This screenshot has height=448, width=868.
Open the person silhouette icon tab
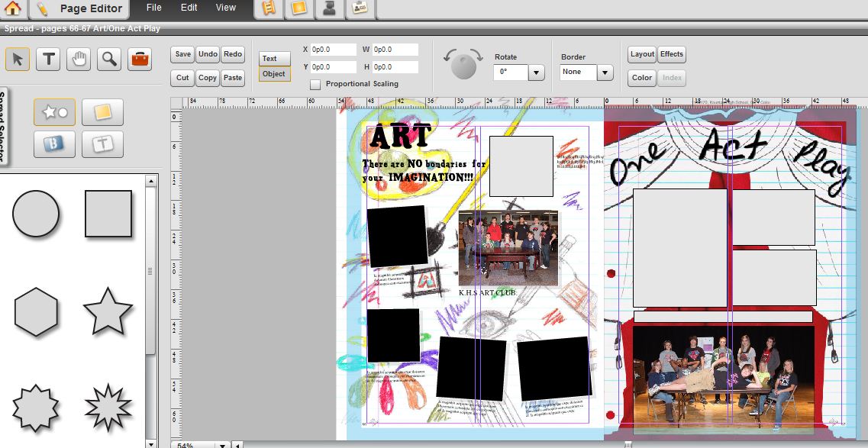pos(329,8)
